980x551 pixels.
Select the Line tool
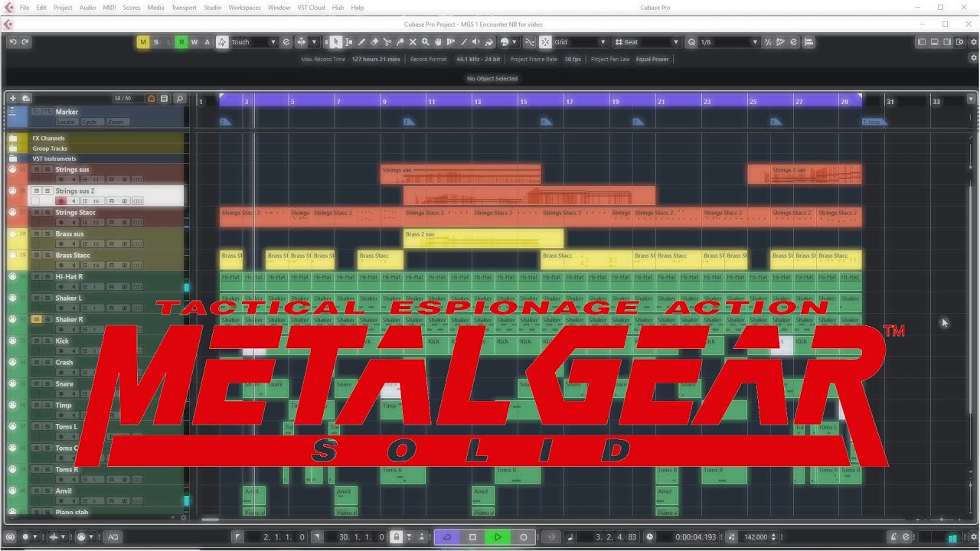tap(464, 42)
